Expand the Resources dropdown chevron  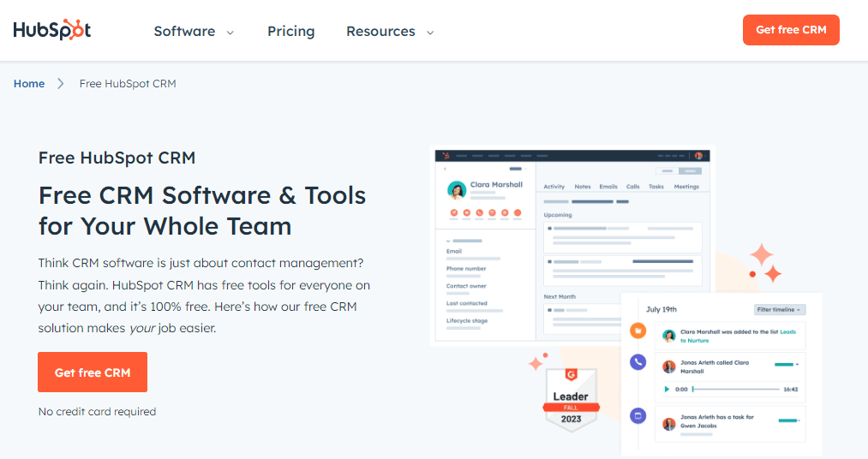point(430,33)
